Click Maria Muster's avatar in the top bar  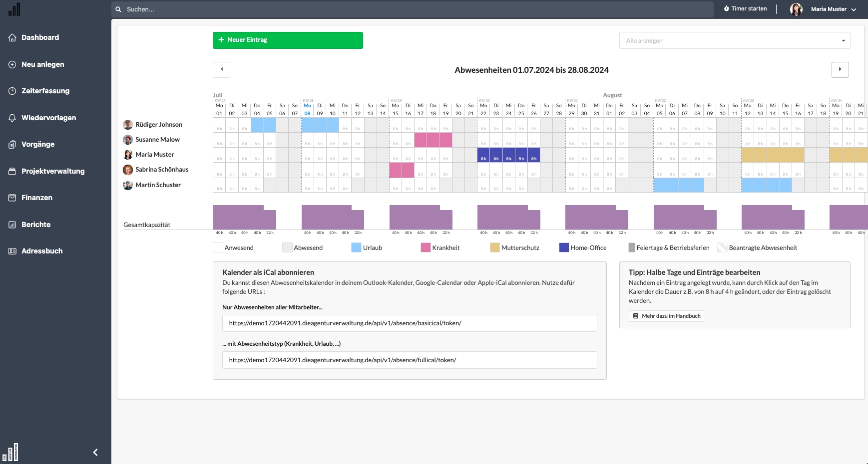pos(797,9)
